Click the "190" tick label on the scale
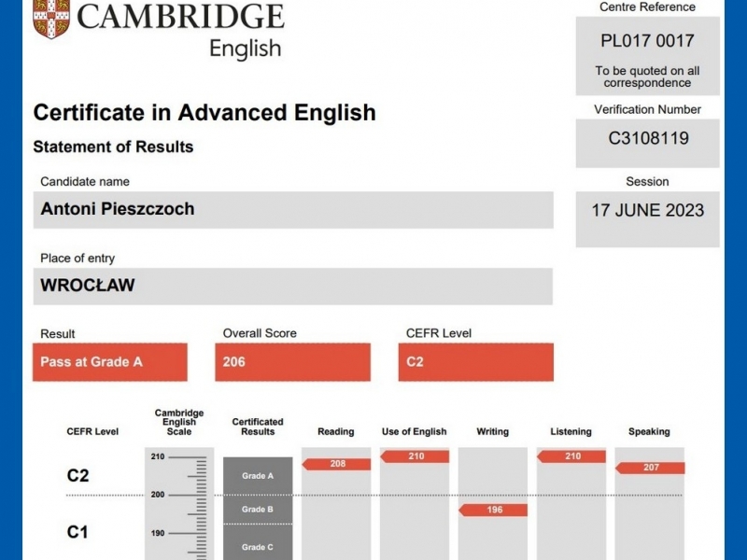This screenshot has height=560, width=747. click(158, 533)
